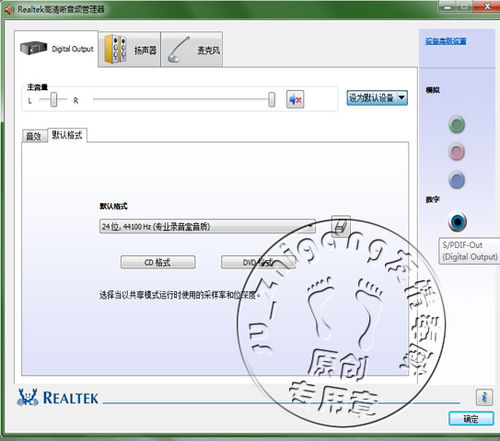Click the DVD format button
This screenshot has width=500, height=441.
[x=258, y=262]
